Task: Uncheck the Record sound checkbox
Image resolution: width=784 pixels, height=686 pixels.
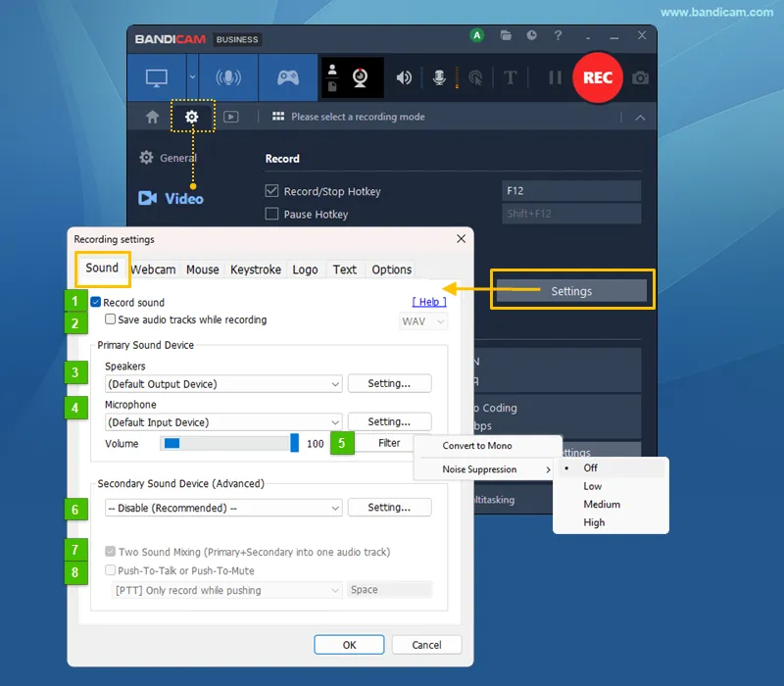Action: point(96,302)
